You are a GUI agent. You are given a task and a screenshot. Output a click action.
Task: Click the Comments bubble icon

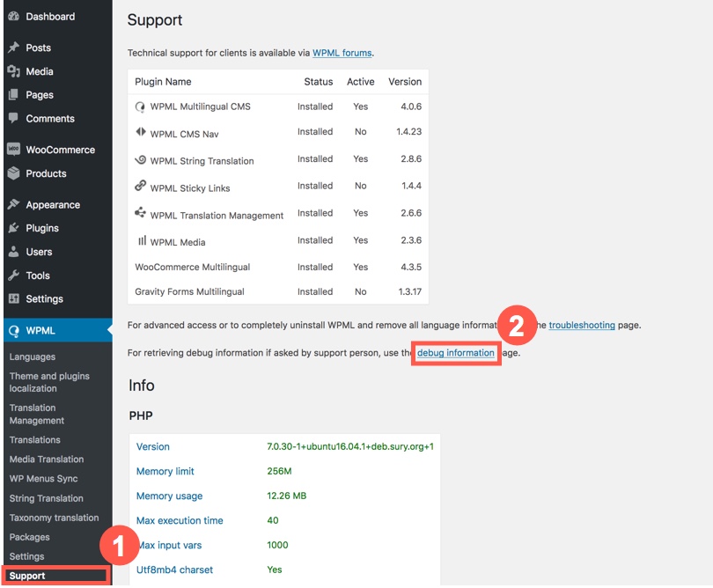coord(13,118)
